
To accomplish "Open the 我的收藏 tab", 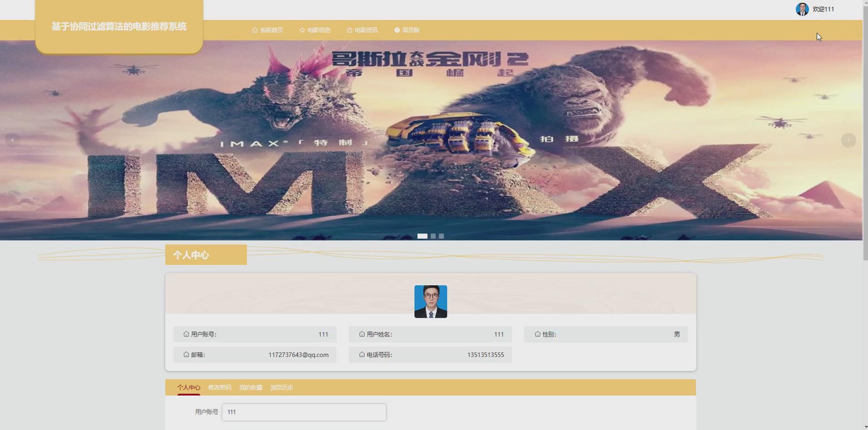I will coord(251,387).
